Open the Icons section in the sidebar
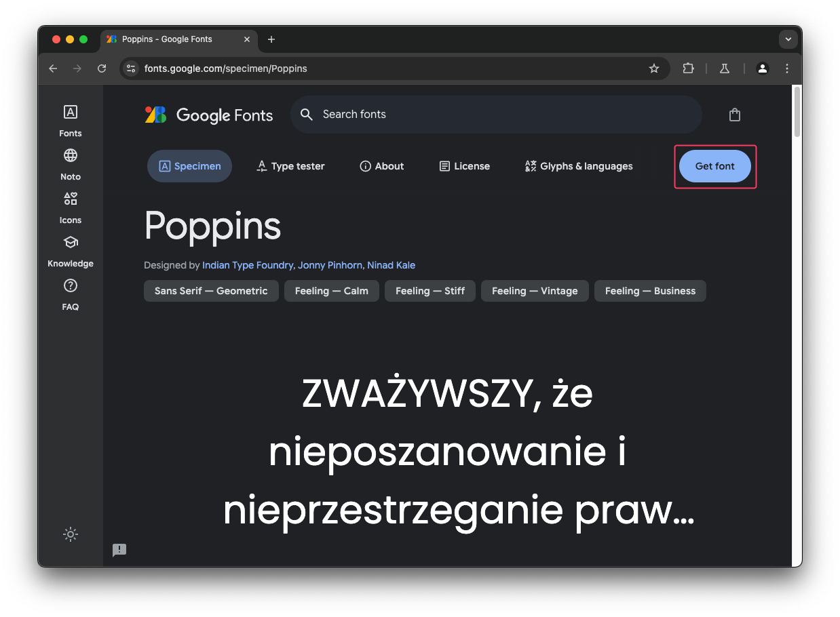This screenshot has height=617, width=840. coord(70,206)
